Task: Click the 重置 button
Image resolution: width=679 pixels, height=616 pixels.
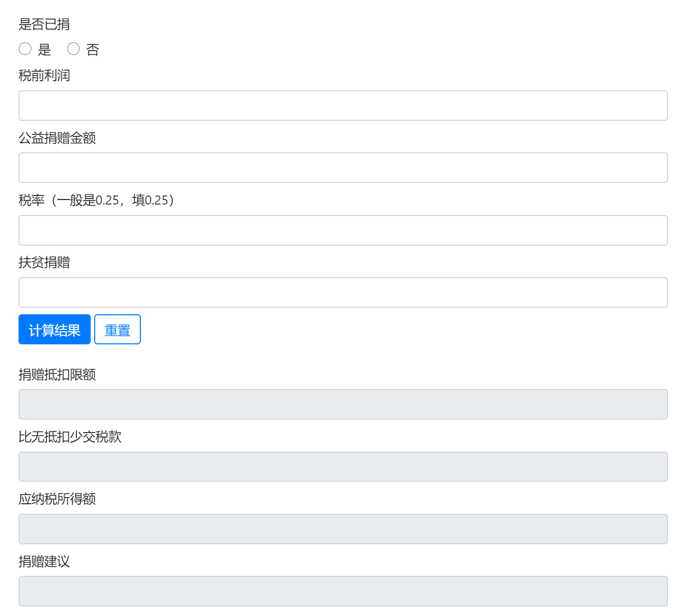Action: click(117, 330)
